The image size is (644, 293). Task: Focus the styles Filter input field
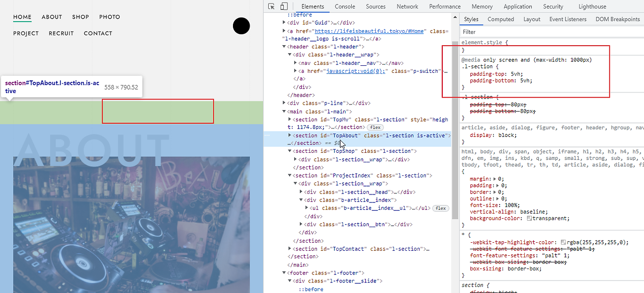[x=551, y=32]
